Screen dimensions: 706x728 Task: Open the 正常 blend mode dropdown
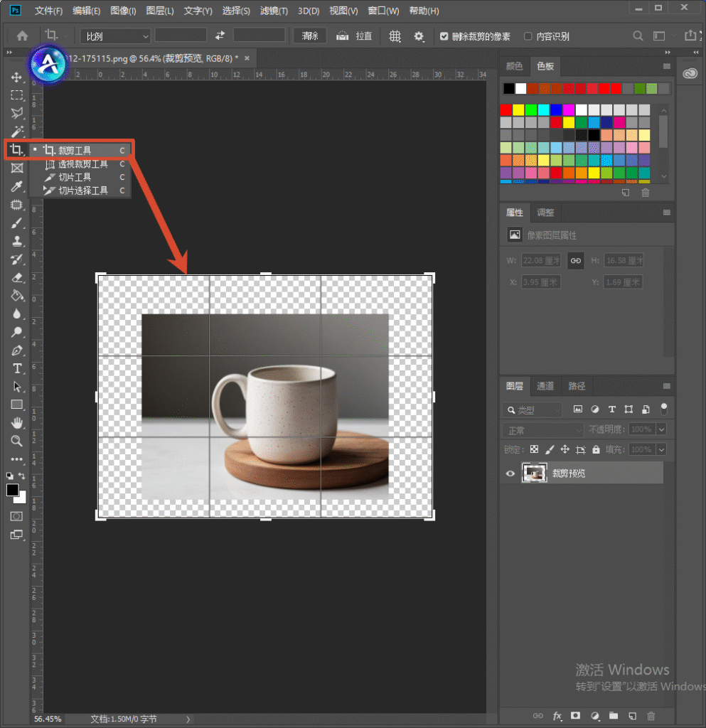[x=542, y=430]
